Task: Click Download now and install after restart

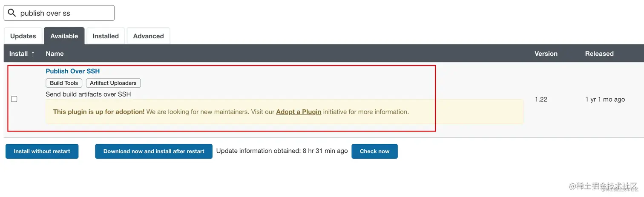Action: [154, 151]
